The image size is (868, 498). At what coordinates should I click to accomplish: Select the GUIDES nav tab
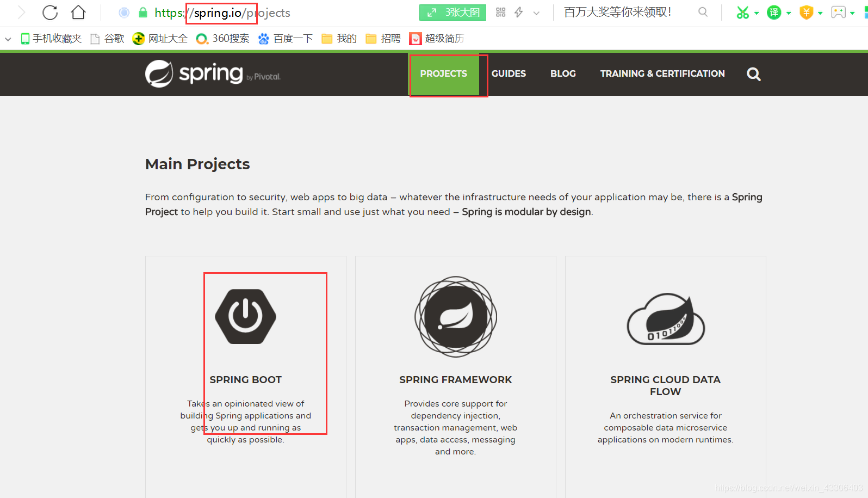point(509,73)
